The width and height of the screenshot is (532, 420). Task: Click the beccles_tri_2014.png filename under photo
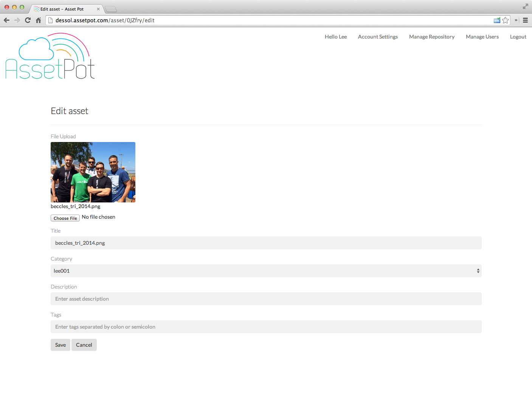(x=76, y=206)
